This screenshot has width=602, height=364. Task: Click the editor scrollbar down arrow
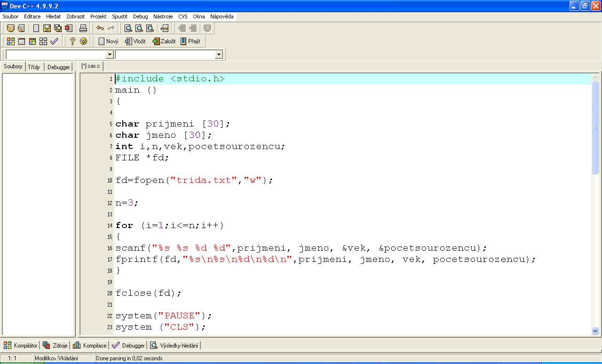595,331
